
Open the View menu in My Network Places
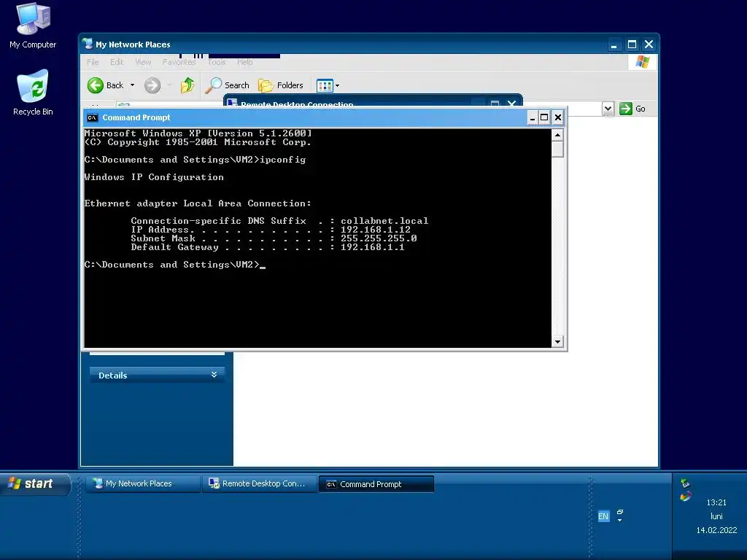tap(143, 62)
